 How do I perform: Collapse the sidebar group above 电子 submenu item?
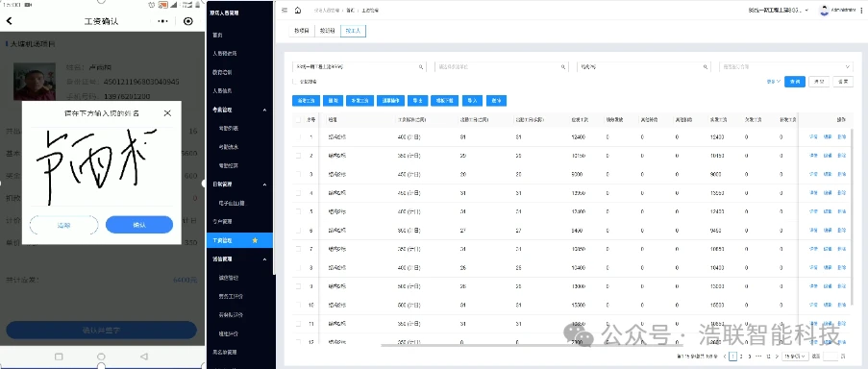pos(264,184)
